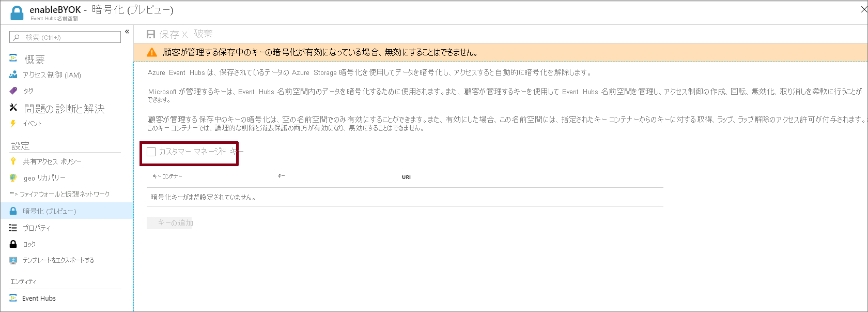Click the 概要 overview icon
This screenshot has height=312, width=868.
point(13,58)
